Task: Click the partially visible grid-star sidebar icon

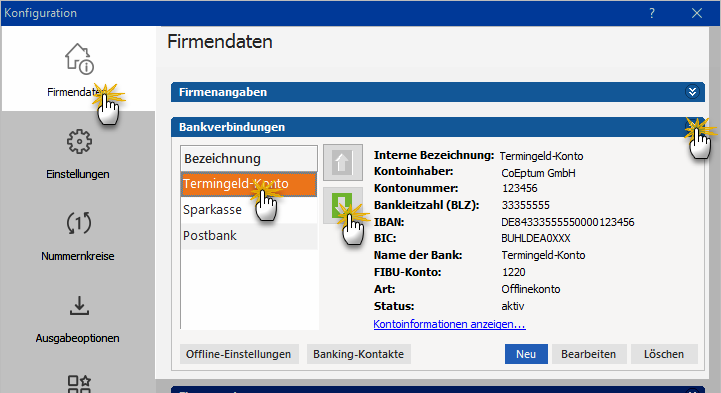Action: 79,384
